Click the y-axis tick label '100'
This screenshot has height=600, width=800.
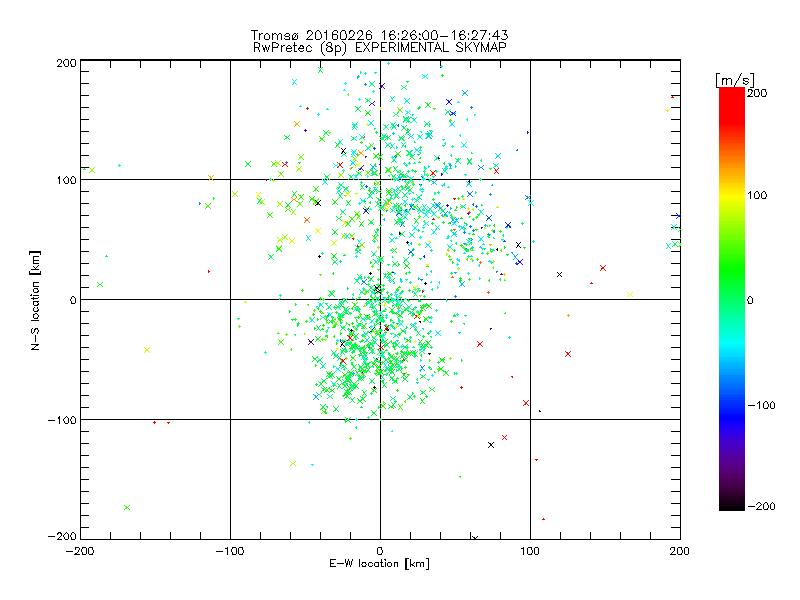[x=66, y=181]
